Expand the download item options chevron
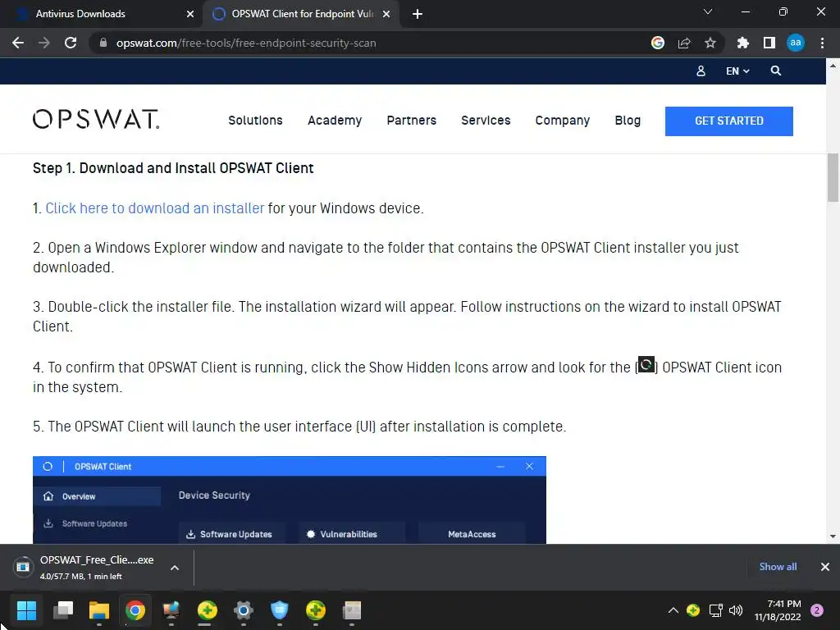 point(175,568)
